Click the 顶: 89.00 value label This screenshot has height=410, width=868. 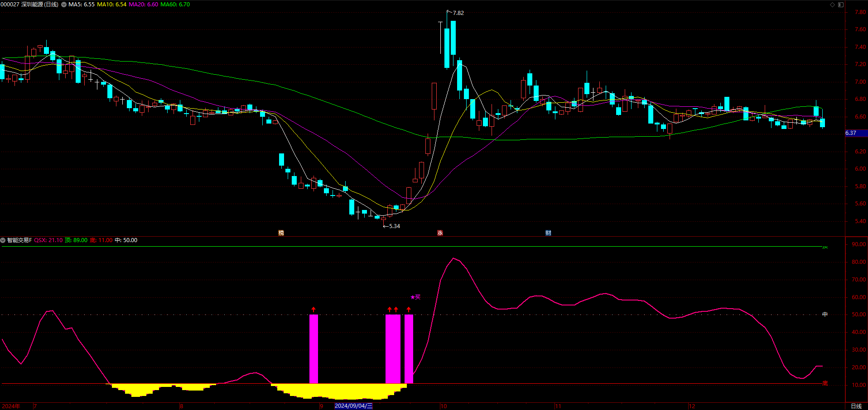(x=76, y=240)
